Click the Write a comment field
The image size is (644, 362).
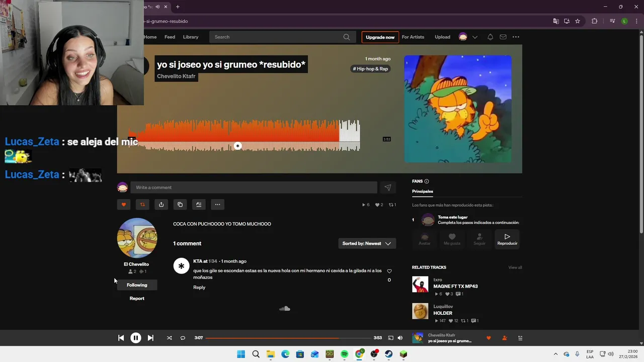[x=254, y=188]
